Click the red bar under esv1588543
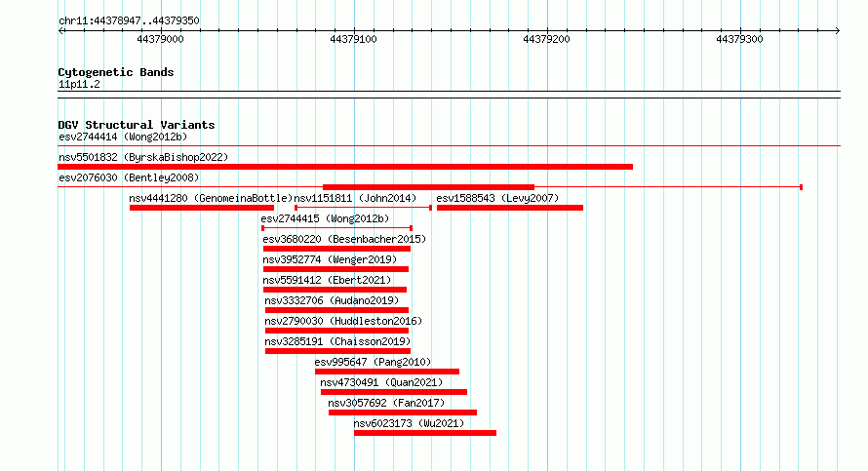The height and width of the screenshot is (471, 868). (x=510, y=208)
